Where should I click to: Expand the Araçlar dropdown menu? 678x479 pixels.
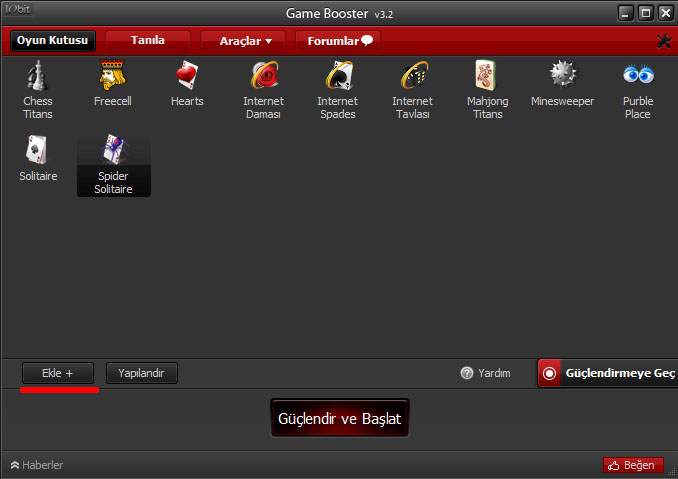click(x=243, y=41)
